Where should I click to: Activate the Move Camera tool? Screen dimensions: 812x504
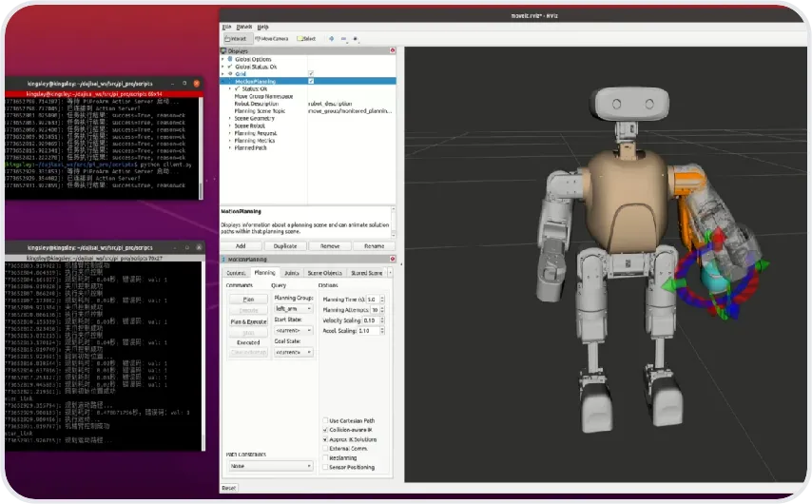(x=271, y=39)
